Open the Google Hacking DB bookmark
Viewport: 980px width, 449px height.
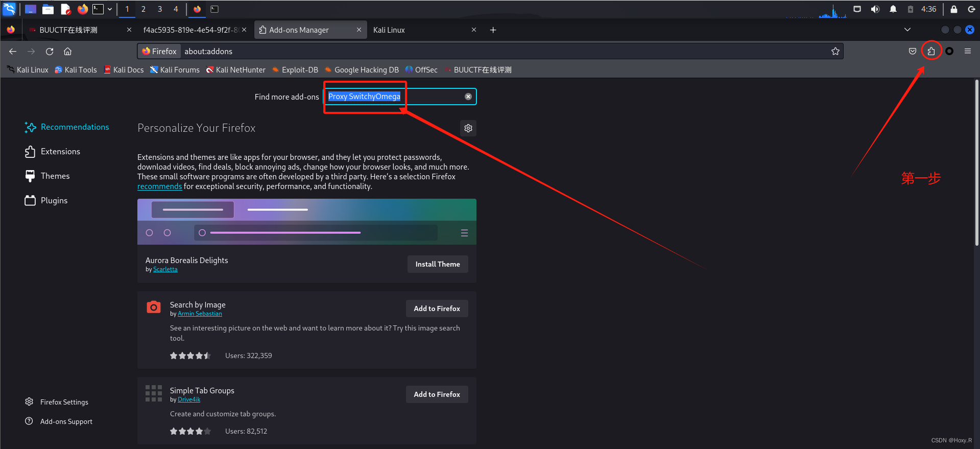362,70
